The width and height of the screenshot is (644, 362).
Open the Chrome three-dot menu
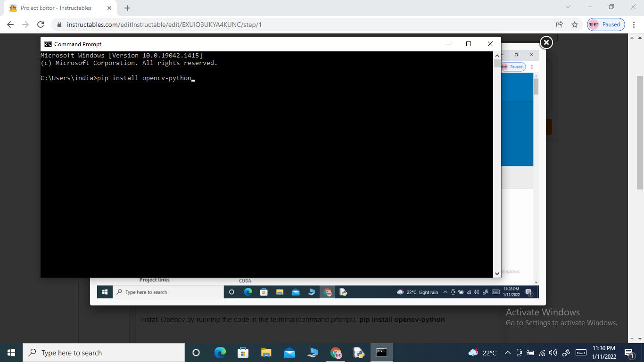pos(633,24)
